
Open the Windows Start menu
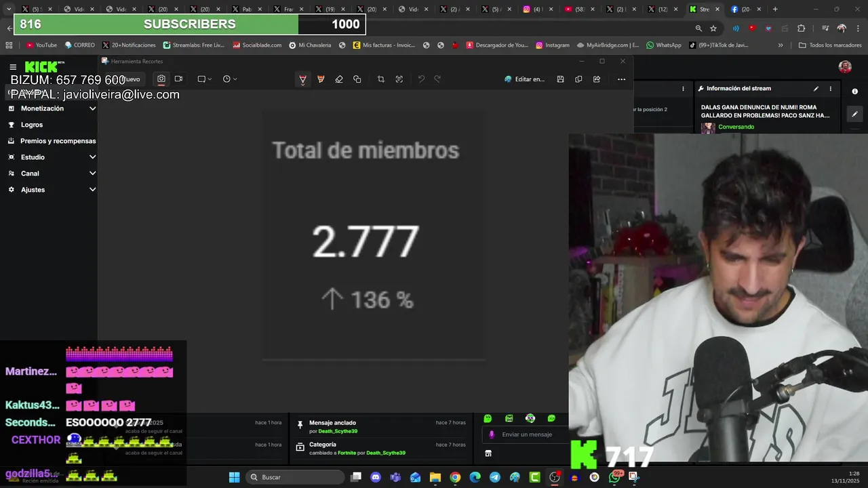tap(234, 477)
